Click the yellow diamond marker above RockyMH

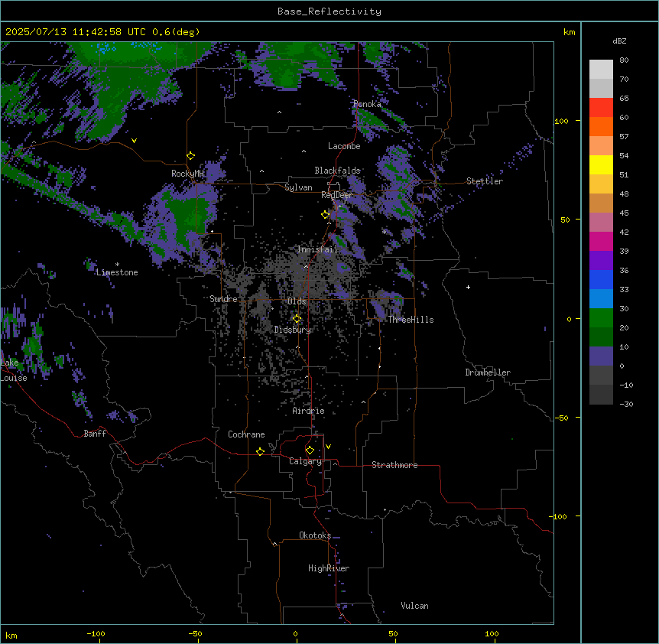191,156
